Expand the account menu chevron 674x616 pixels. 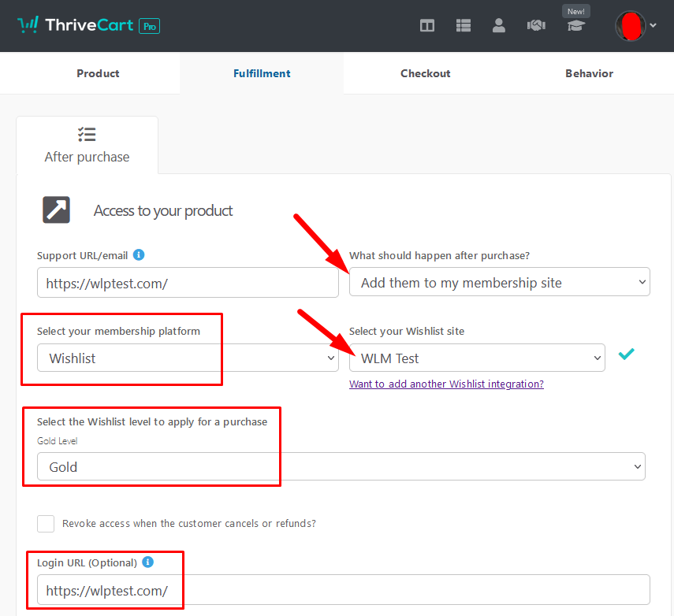click(x=653, y=25)
